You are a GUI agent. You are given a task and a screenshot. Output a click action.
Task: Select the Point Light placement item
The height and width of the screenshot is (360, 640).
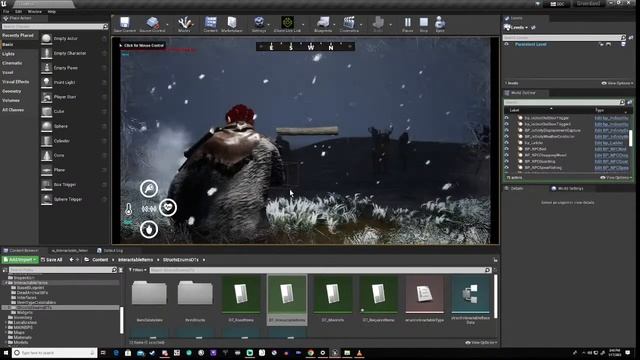[74, 82]
